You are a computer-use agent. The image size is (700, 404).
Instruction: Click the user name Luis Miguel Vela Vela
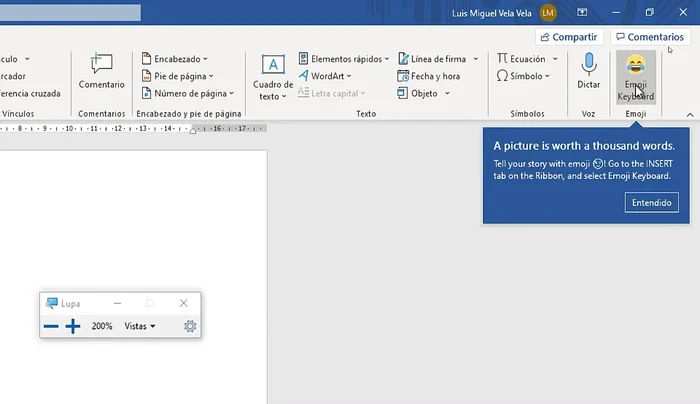(x=492, y=13)
